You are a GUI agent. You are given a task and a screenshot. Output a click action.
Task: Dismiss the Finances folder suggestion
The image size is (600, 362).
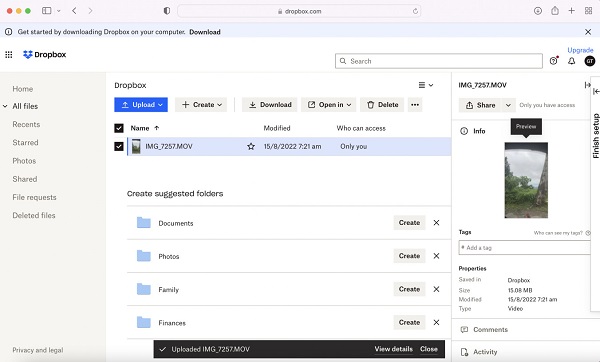point(436,323)
